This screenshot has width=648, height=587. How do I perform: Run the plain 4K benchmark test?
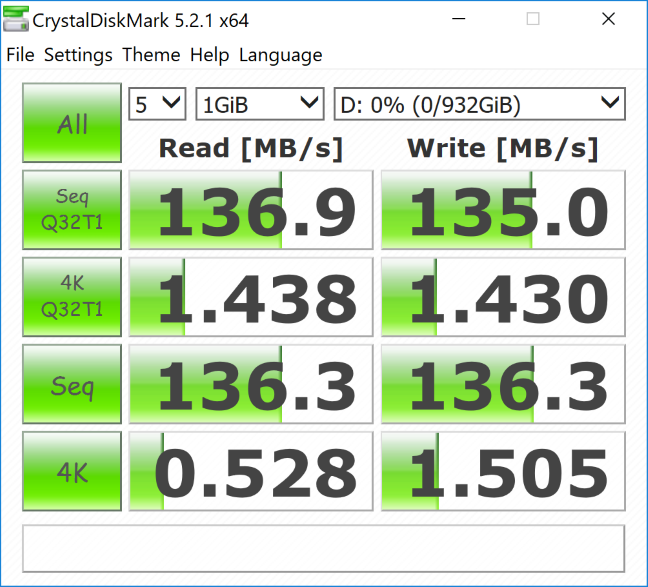click(72, 471)
